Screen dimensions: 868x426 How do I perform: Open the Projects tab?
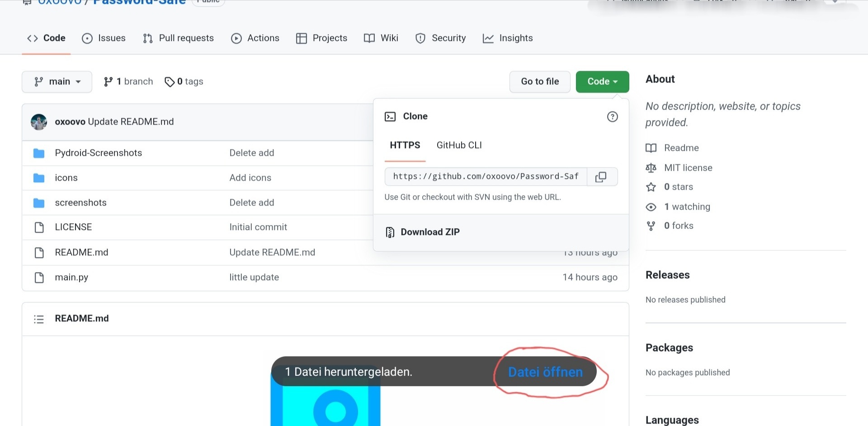[321, 38]
